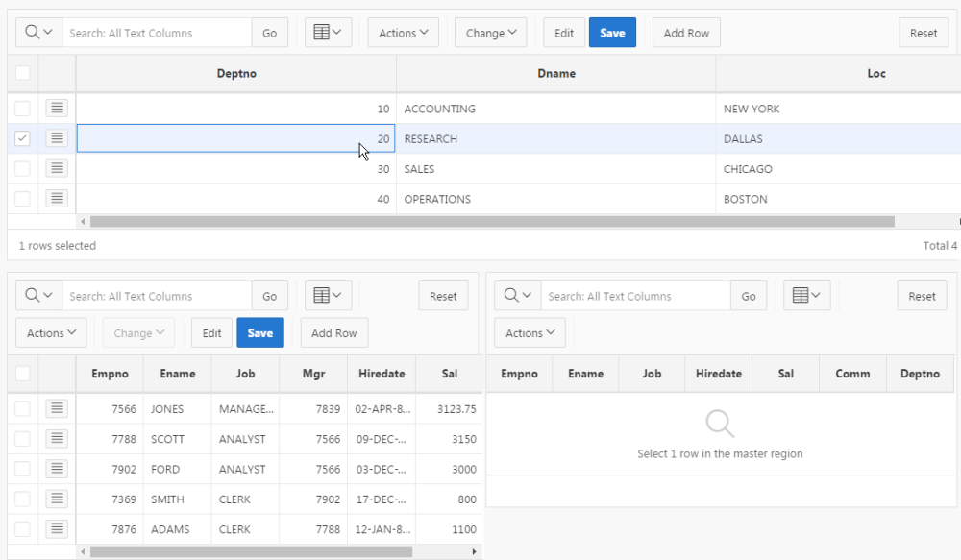Open search column selector in right detail grid
The height and width of the screenshot is (560, 961).
(517, 296)
